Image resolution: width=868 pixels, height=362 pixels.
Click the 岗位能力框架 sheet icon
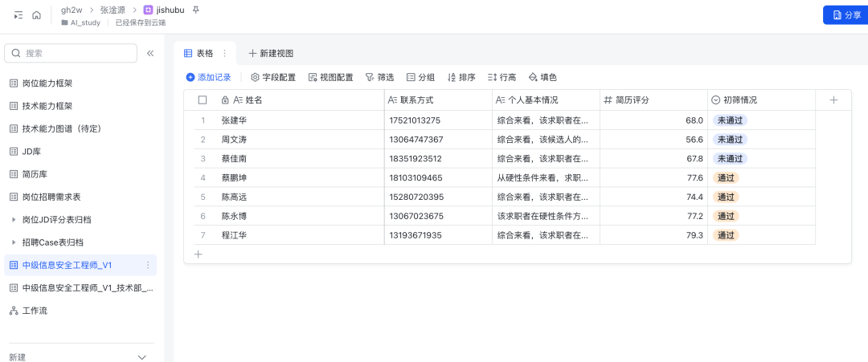click(x=14, y=83)
